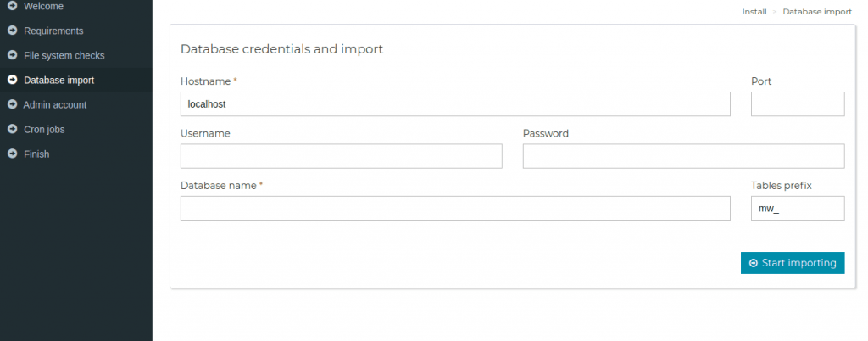
Task: Click the arrow icon next to Admin account
Action: (12, 104)
